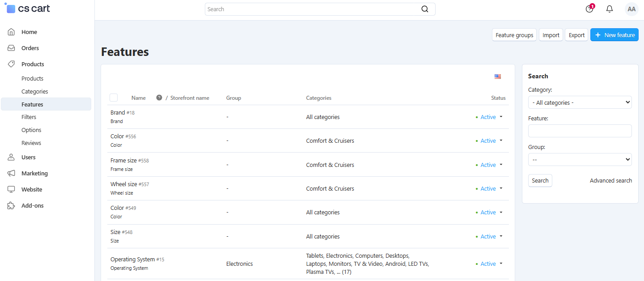Open the Brand feature link
Image resolution: width=644 pixels, height=281 pixels.
pyautogui.click(x=118, y=112)
